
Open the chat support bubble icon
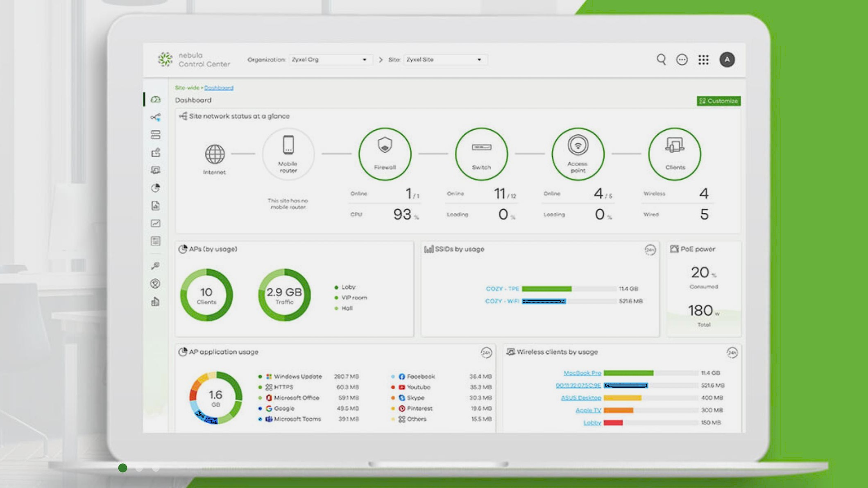(682, 60)
